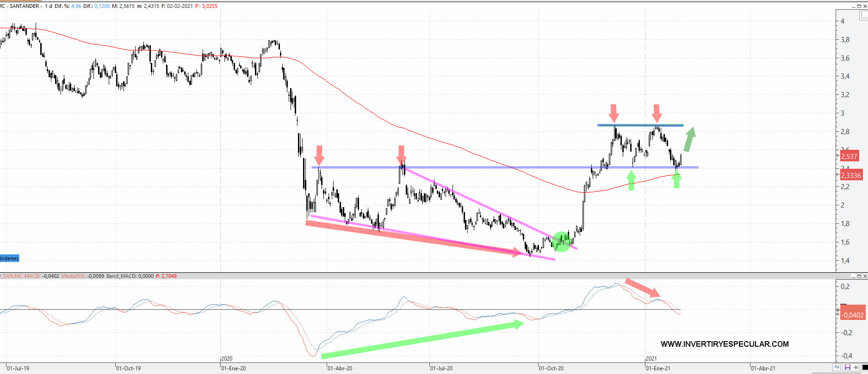Click the blue zigzag indicator icon
Screen dimensions: 868x374
coord(837,368)
